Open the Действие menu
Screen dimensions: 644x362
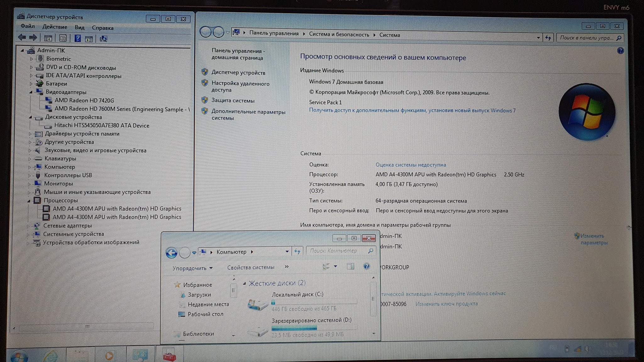pos(55,27)
